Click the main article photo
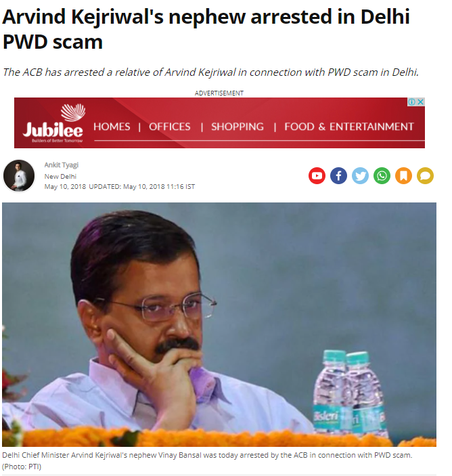 pos(219,324)
